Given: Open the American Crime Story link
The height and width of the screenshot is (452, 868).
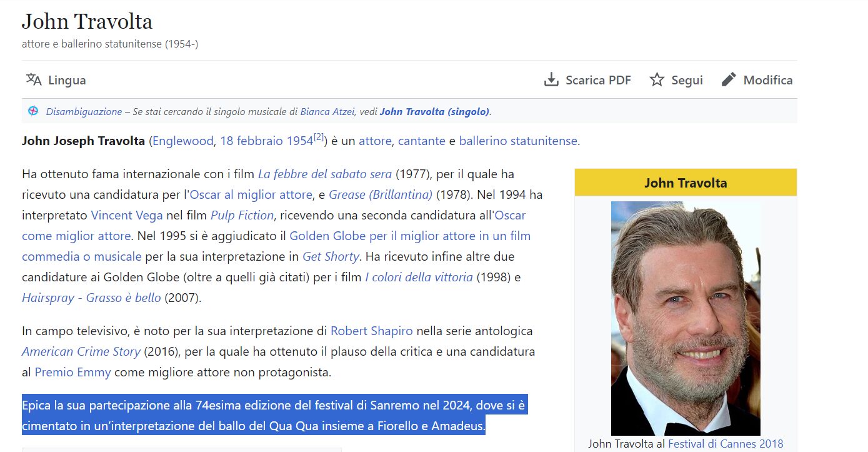Looking at the screenshot, I should click(x=81, y=351).
